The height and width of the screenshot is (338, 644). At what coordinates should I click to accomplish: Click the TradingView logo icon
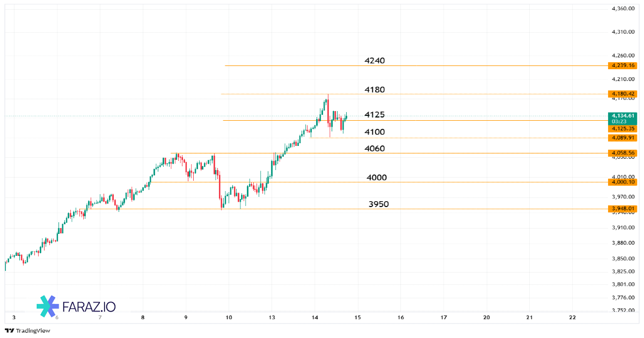[9, 330]
